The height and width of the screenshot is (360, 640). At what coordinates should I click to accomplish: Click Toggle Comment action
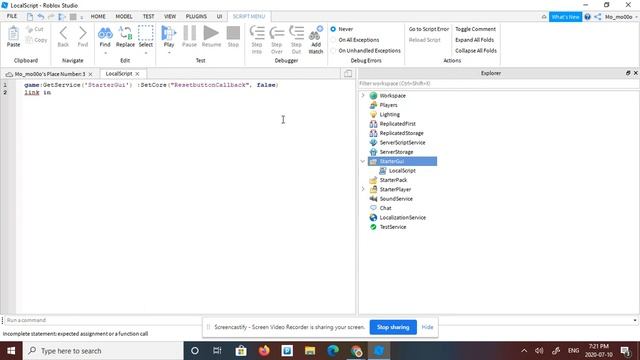click(475, 29)
